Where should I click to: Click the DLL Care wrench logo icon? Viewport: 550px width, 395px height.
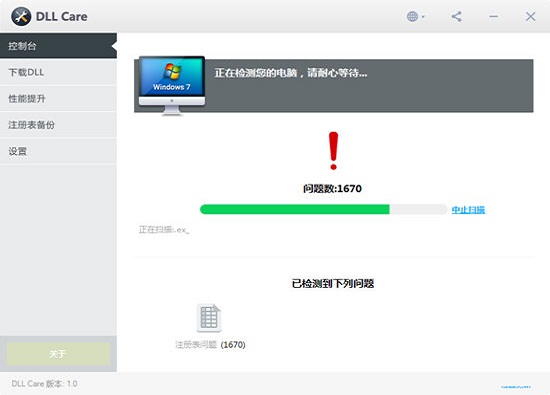point(21,16)
